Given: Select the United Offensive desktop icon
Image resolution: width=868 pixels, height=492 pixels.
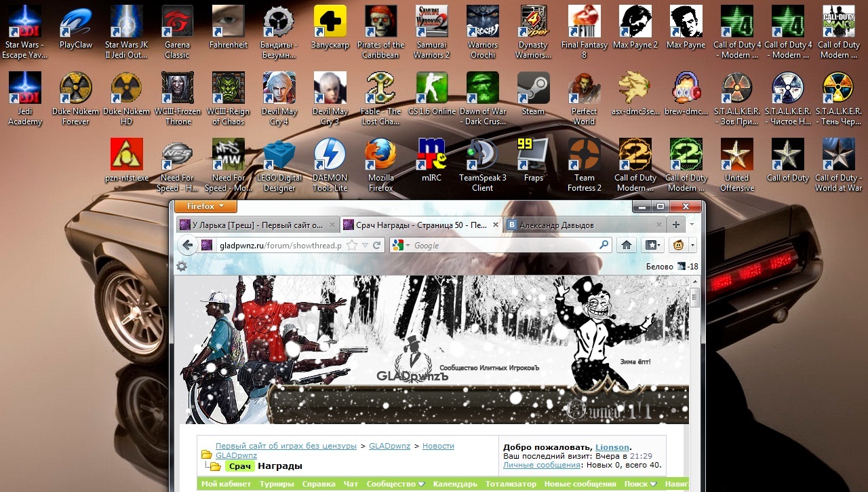Looking at the screenshot, I should click(737, 165).
